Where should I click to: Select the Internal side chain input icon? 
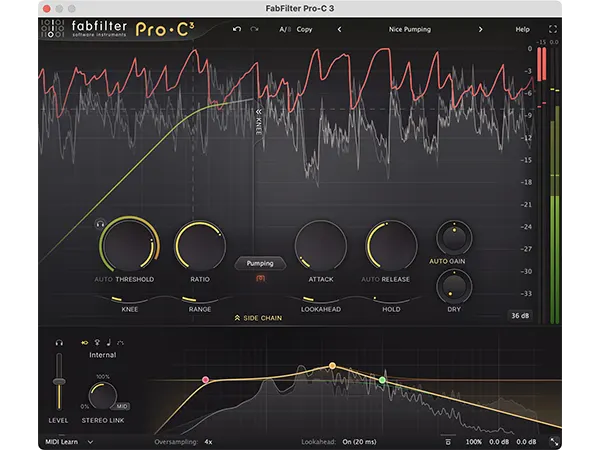pyautogui.click(x=85, y=342)
